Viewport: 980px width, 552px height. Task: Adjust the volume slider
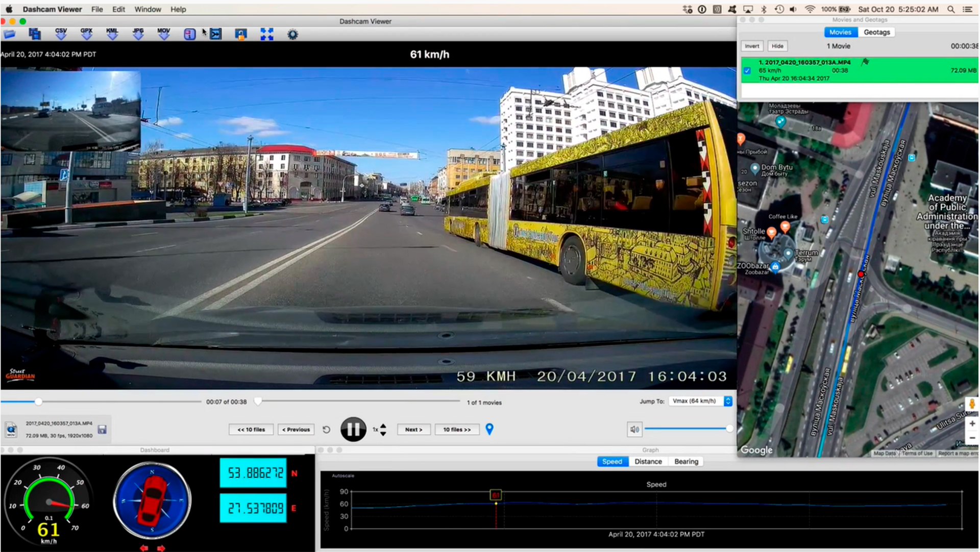pyautogui.click(x=689, y=429)
